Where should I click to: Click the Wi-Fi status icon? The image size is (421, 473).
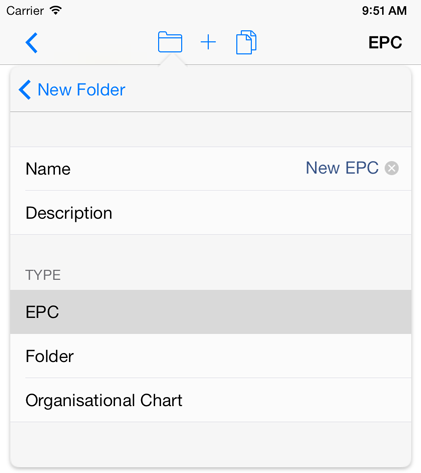[56, 10]
